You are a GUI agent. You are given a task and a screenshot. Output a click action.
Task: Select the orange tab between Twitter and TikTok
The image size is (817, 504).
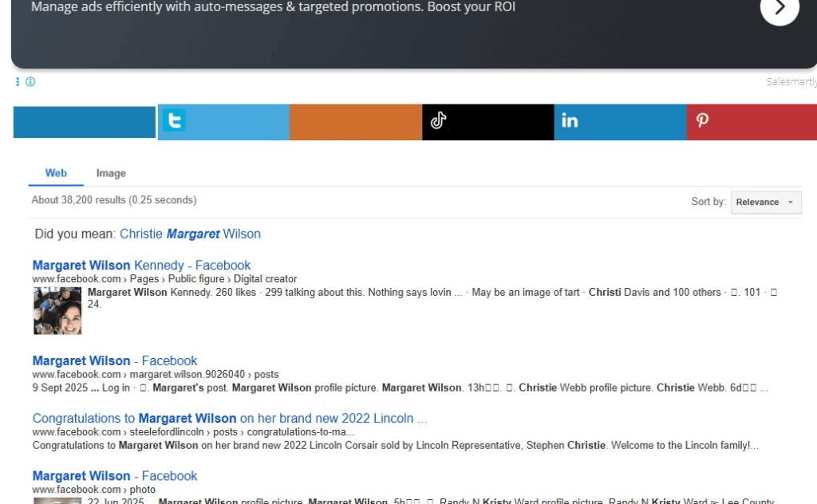tap(356, 122)
